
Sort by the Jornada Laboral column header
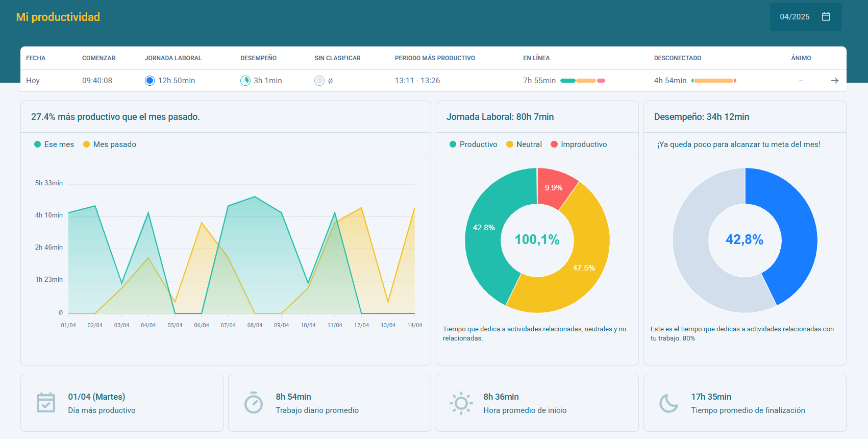pyautogui.click(x=173, y=58)
